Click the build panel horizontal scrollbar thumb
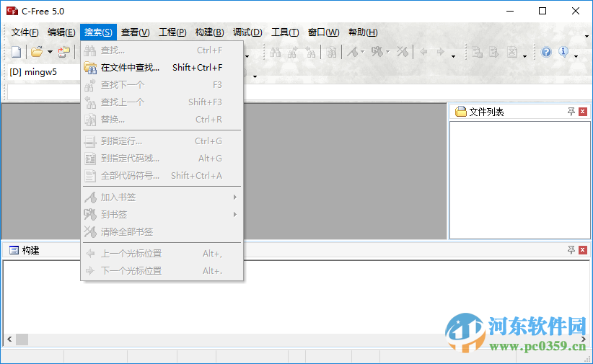Screen dimensions: 593x364 (x=22, y=339)
